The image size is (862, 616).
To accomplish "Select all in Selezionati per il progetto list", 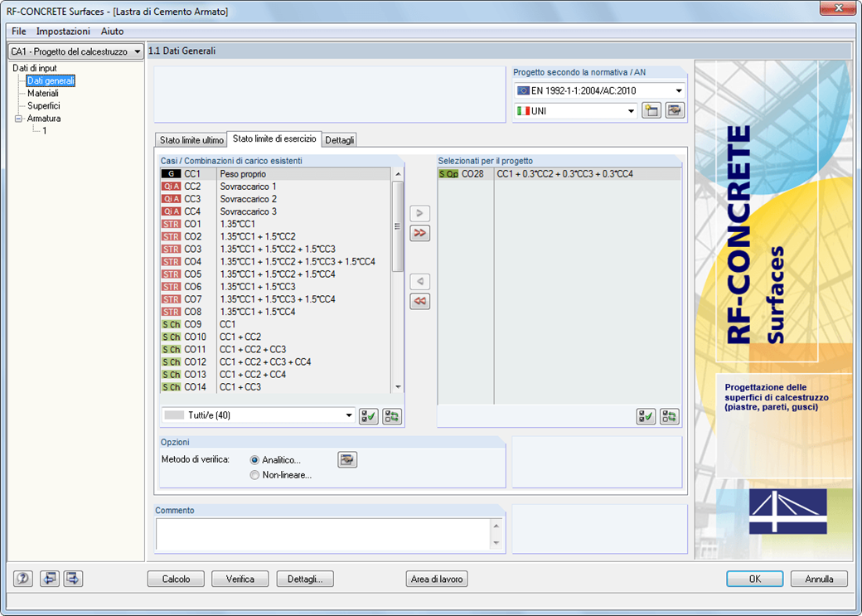I will 646,416.
